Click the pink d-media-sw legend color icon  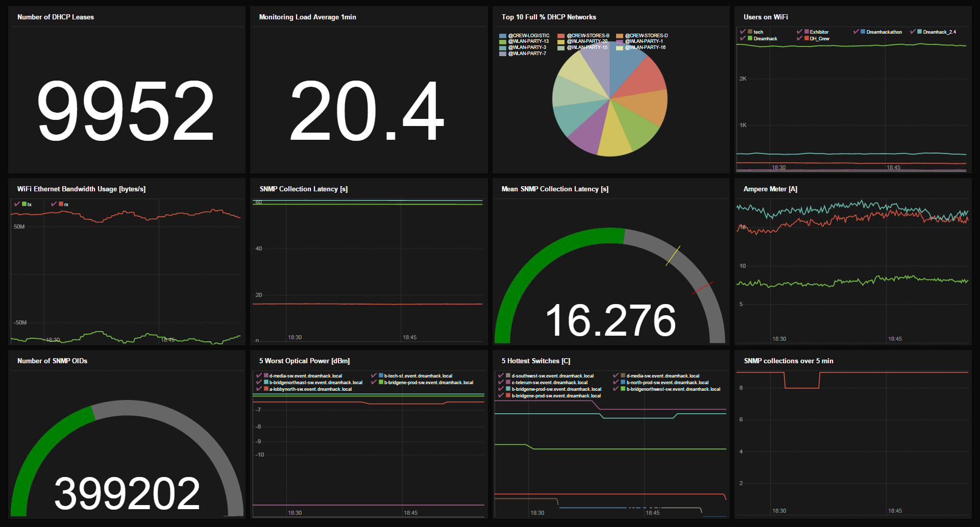click(x=266, y=375)
